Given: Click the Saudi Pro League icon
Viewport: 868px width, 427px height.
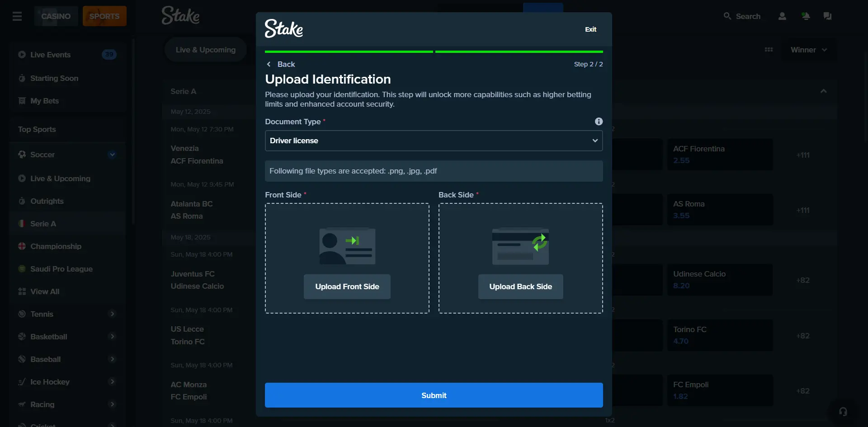Looking at the screenshot, I should pyautogui.click(x=22, y=269).
